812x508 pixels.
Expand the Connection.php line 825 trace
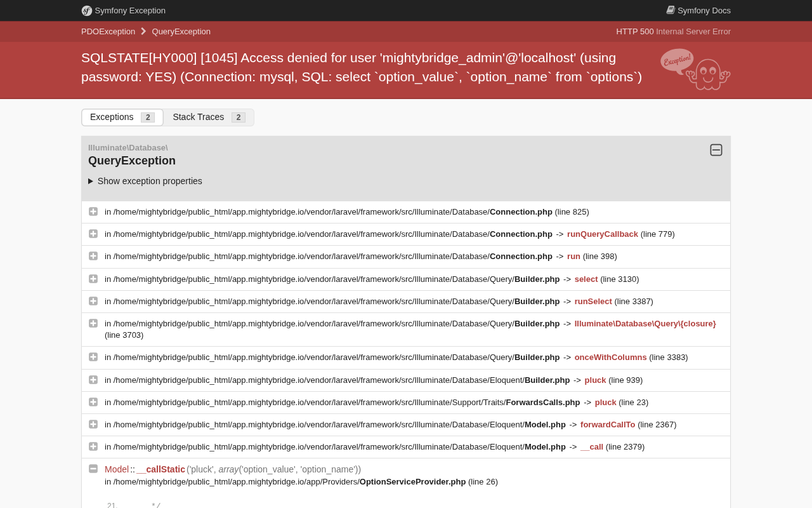pyautogui.click(x=93, y=211)
